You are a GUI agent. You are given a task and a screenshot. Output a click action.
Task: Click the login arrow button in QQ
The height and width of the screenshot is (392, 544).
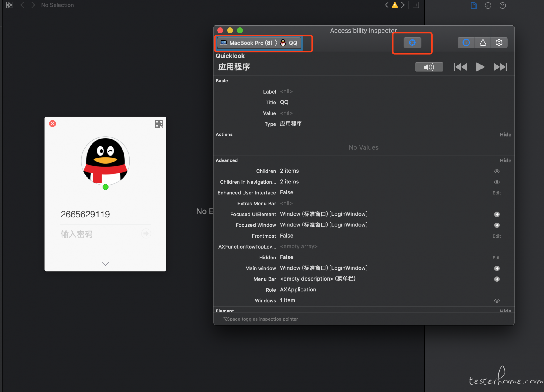[x=146, y=234]
